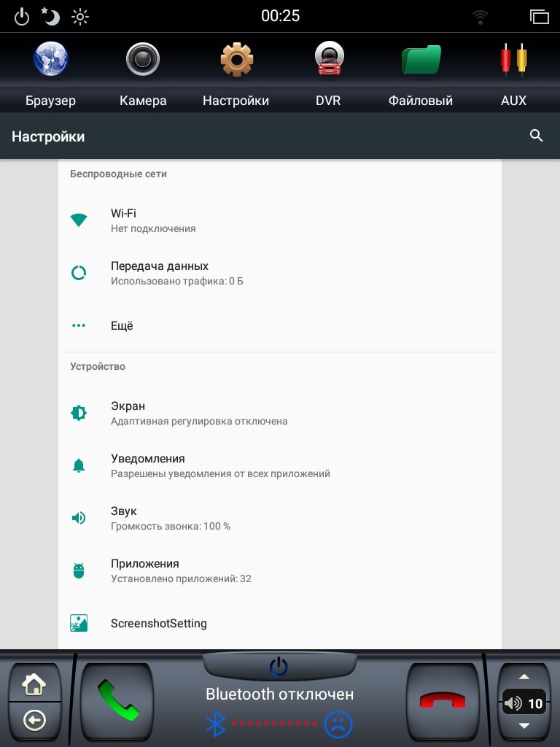Launch the Браузер globe icon
The image size is (560, 747).
[50, 58]
